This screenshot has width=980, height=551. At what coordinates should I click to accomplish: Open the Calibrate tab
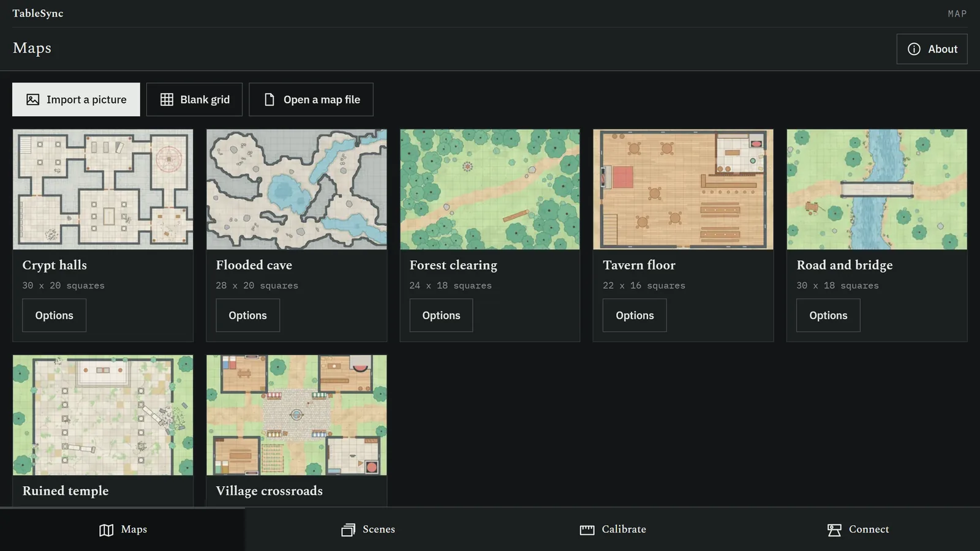tap(612, 530)
